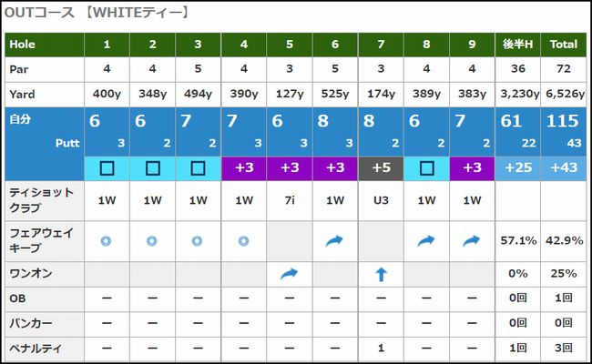Click the one-on up arrow for hole 7
This screenshot has width=592, height=364.
pyautogui.click(x=381, y=274)
